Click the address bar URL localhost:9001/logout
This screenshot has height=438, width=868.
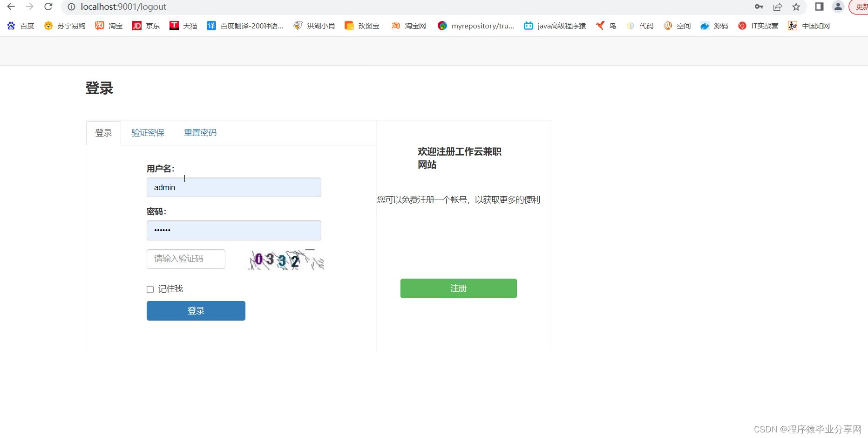pyautogui.click(x=123, y=7)
